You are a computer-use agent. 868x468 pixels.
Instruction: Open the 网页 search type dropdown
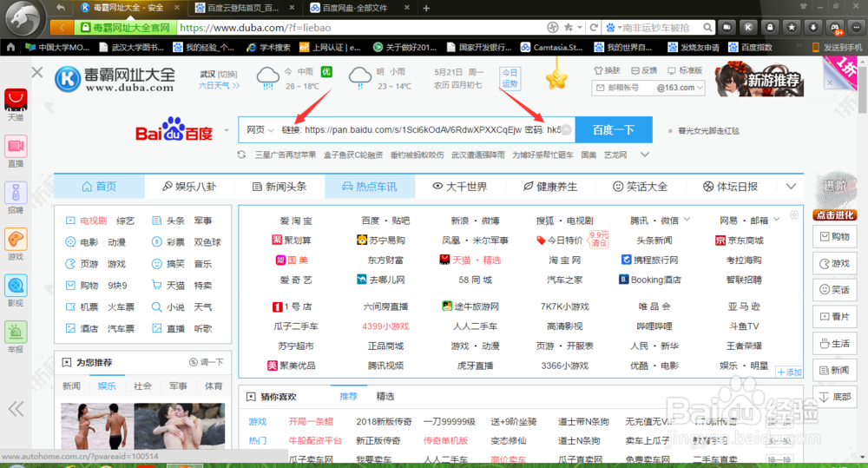coord(260,129)
